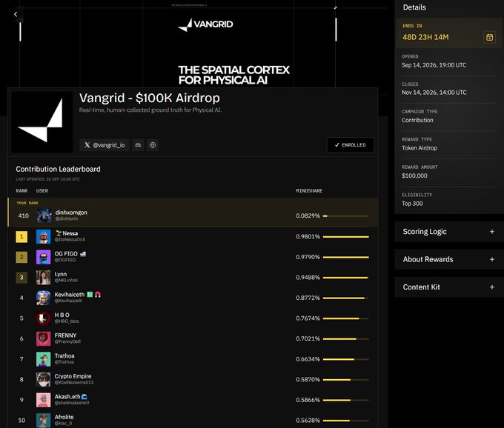Click the Contribution Leaderboard heading
This screenshot has width=504, height=428.
[x=58, y=170]
